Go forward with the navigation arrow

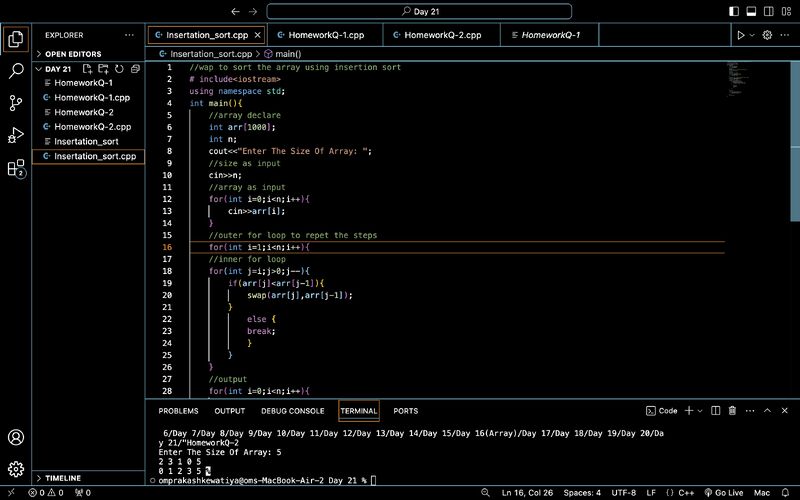pos(253,11)
